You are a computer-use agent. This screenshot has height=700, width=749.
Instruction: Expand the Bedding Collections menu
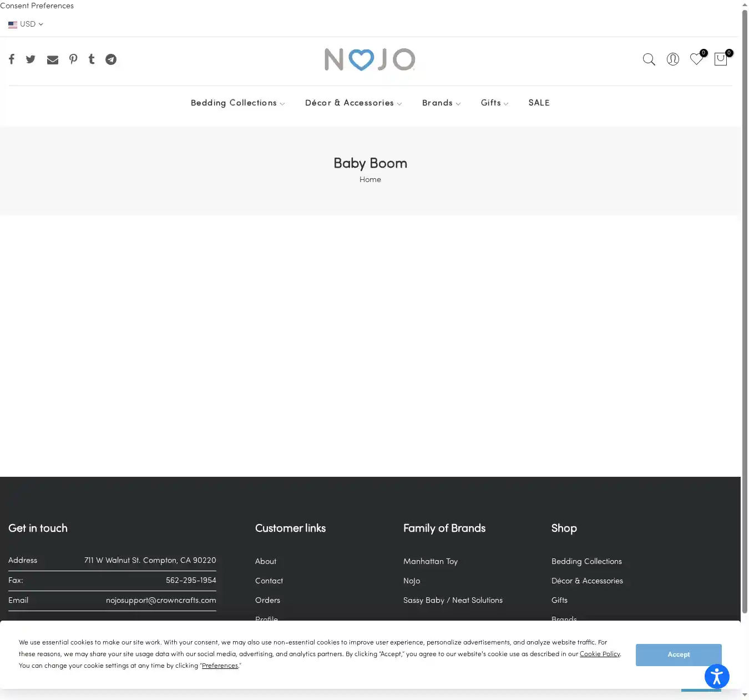237,103
